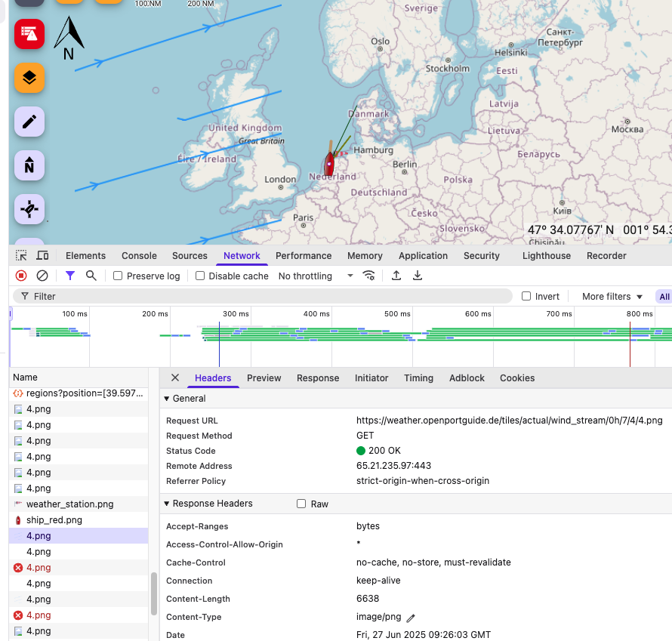This screenshot has width=672, height=641.
Task: Click the inspect element picker icon
Action: (x=21, y=256)
